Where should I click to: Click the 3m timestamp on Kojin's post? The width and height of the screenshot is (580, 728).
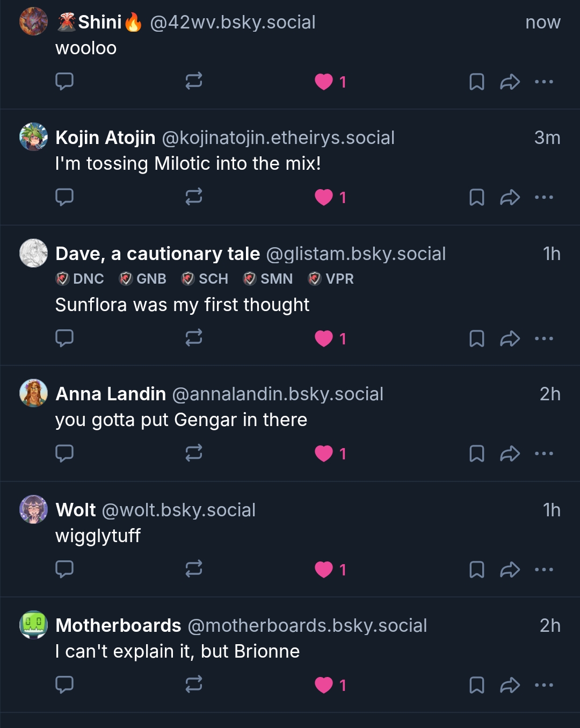pyautogui.click(x=547, y=138)
